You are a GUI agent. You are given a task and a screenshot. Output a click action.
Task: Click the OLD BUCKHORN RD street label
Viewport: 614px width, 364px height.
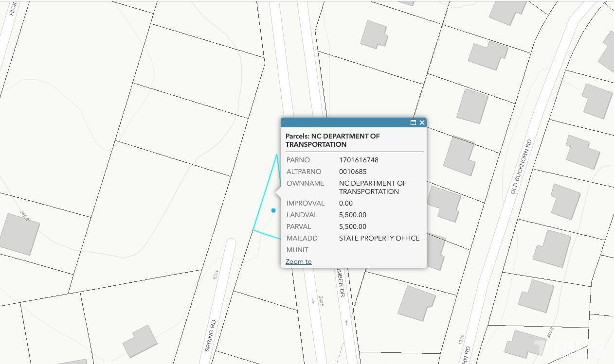[521, 167]
